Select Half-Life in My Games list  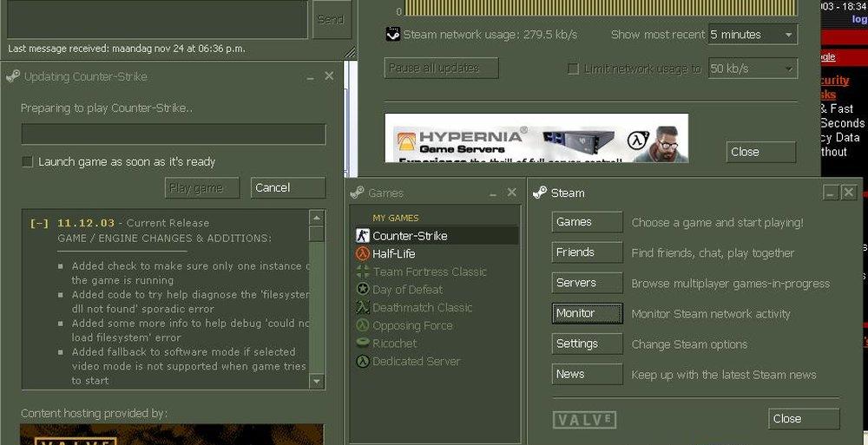click(x=435, y=253)
